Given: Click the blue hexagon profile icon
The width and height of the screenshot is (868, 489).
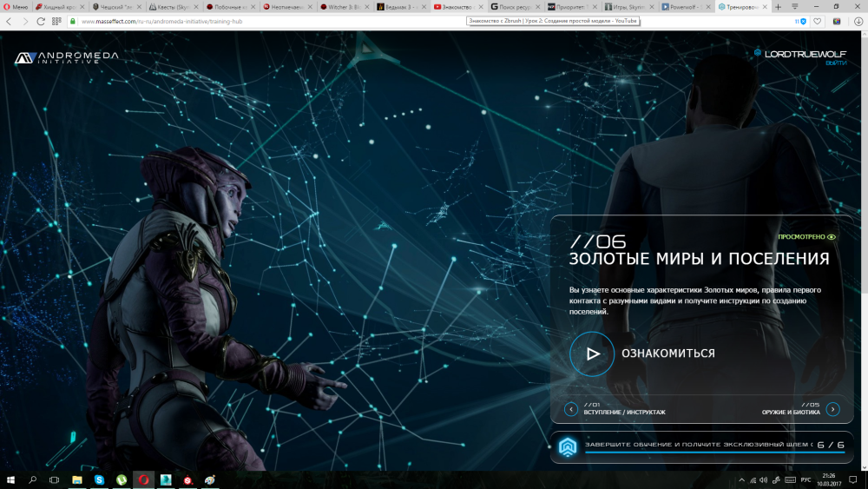Looking at the screenshot, I should point(757,53).
